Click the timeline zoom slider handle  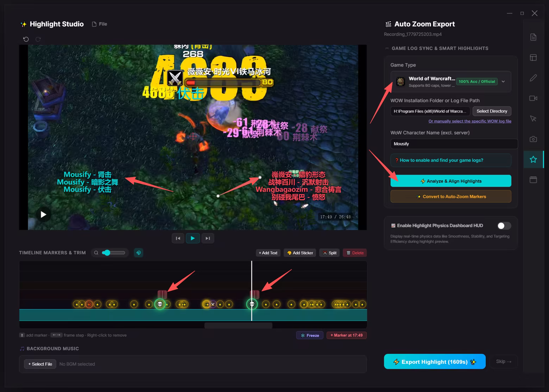point(107,253)
